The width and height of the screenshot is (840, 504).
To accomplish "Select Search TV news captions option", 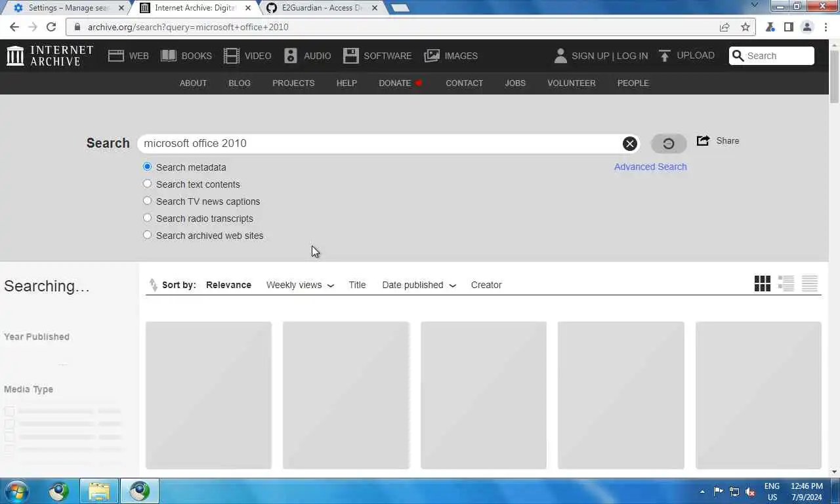I will click(147, 201).
